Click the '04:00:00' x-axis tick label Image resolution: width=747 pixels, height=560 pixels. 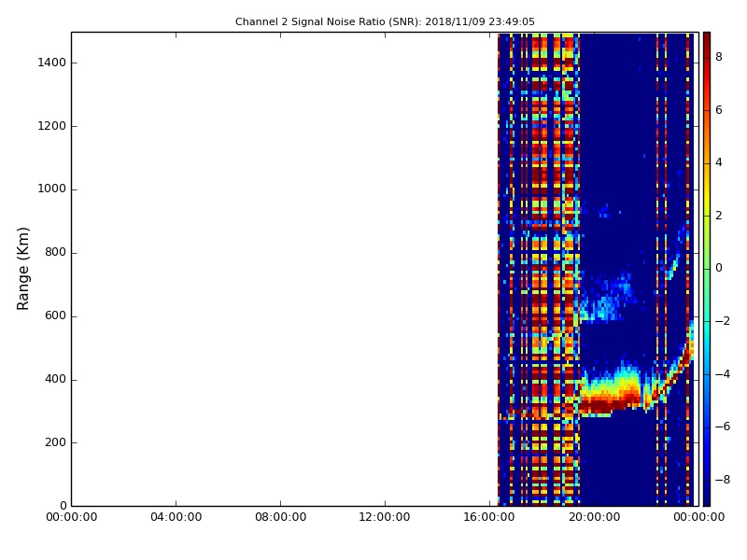click(x=176, y=517)
